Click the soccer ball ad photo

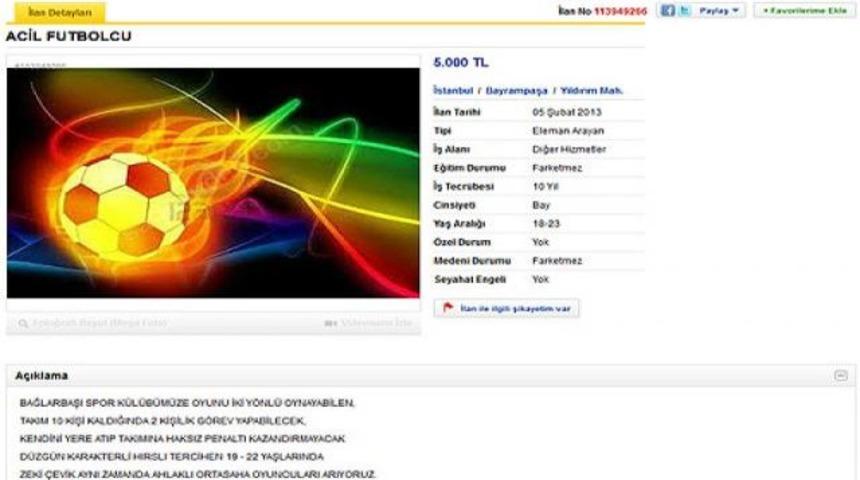212,182
